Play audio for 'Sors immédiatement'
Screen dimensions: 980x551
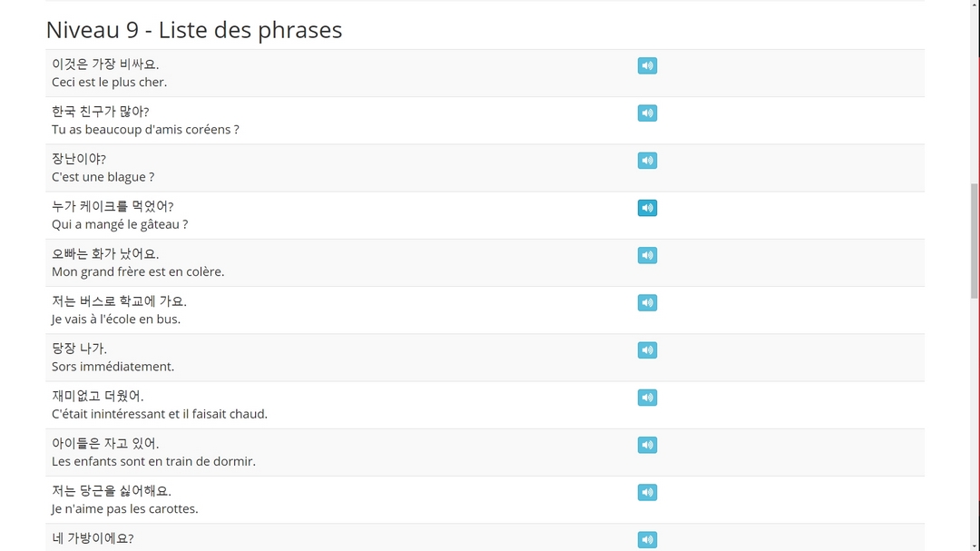647,350
